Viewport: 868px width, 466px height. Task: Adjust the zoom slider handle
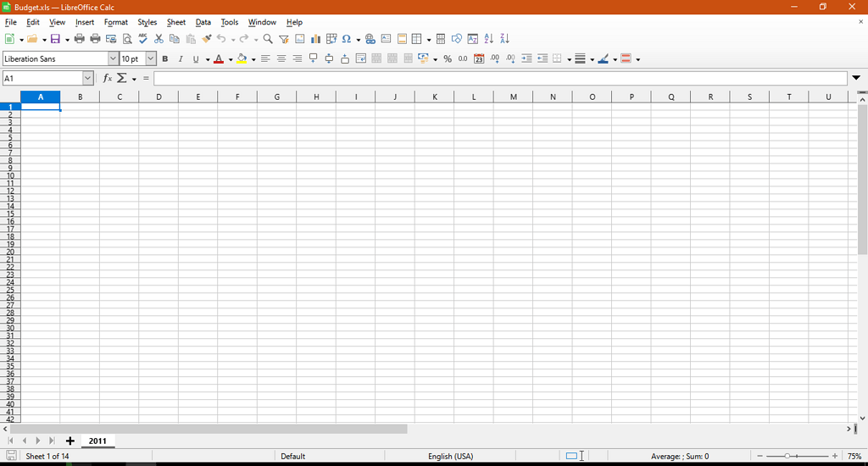click(787, 456)
